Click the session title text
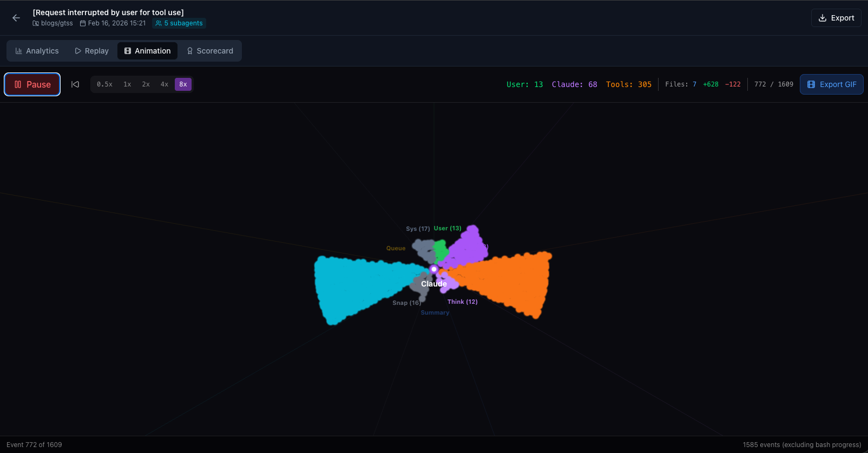Screen dimensions: 868x453 point(108,12)
